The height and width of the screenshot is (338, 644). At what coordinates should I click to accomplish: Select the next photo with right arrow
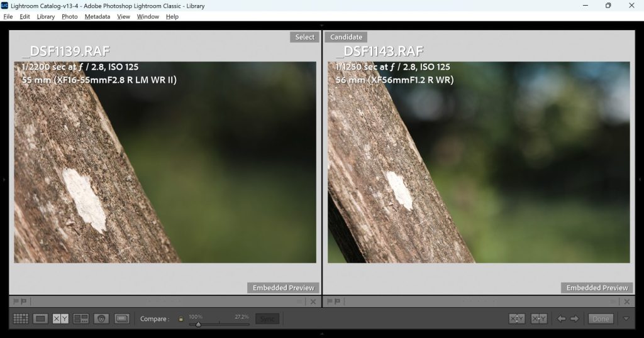575,319
